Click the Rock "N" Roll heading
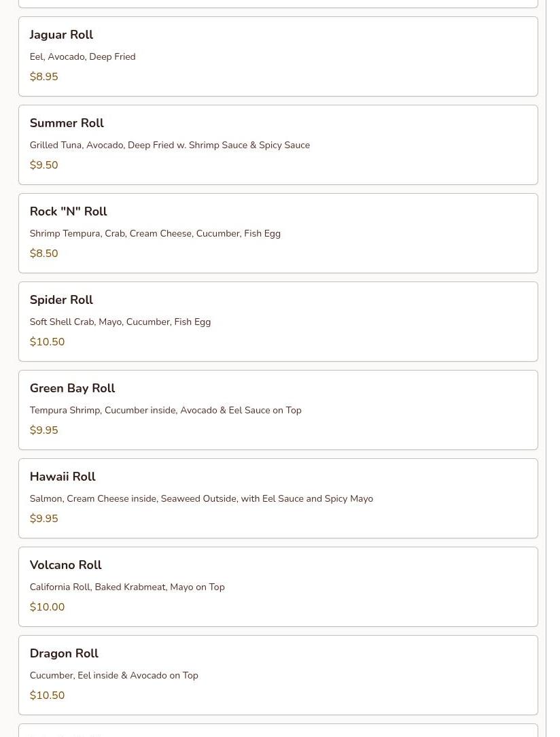The height and width of the screenshot is (737, 560). [x=68, y=211]
